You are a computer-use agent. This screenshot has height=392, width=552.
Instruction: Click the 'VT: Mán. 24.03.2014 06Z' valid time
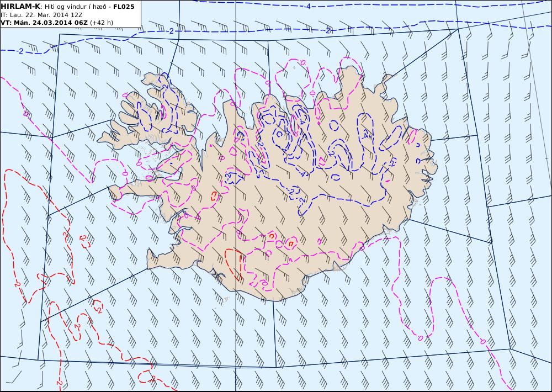tap(44, 23)
